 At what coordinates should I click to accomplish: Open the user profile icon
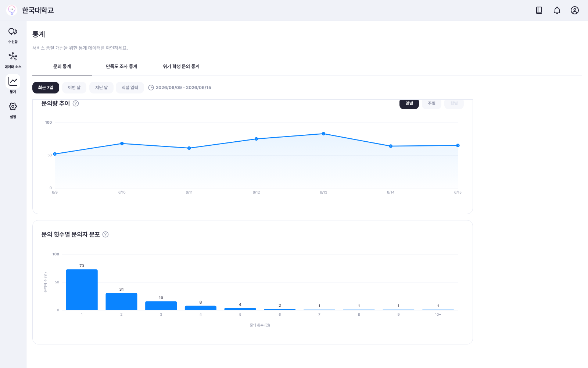coord(575,10)
